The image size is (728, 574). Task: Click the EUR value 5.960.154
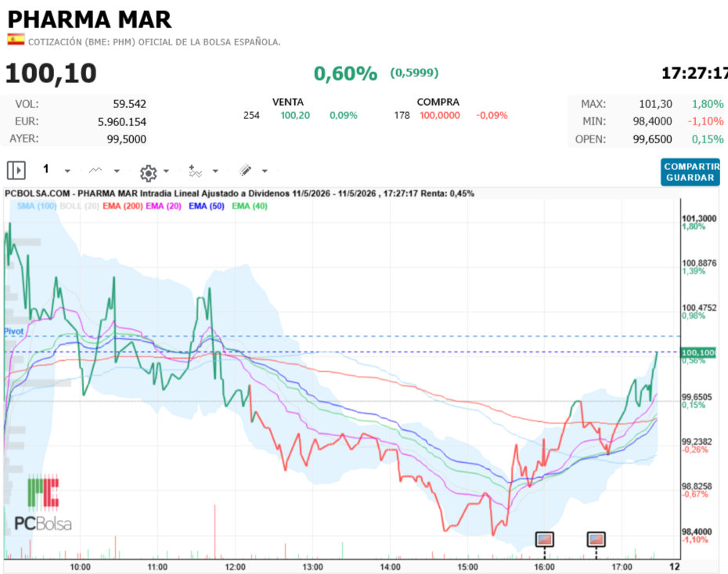click(122, 122)
